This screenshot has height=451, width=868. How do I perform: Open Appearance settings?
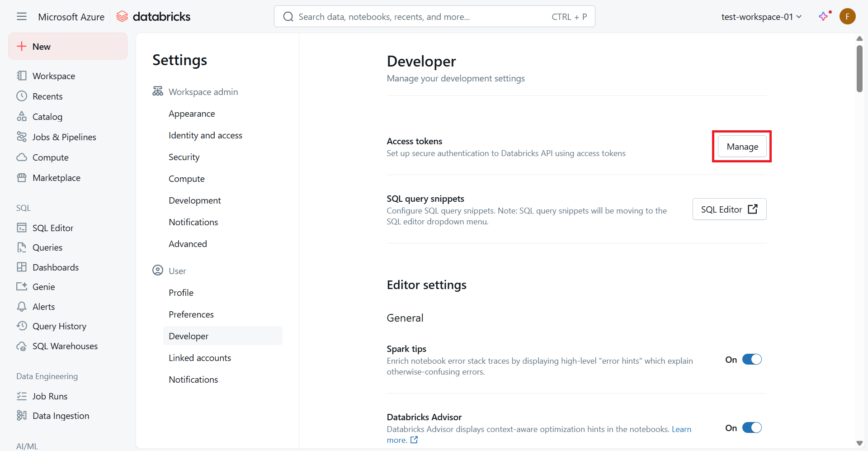click(x=192, y=114)
